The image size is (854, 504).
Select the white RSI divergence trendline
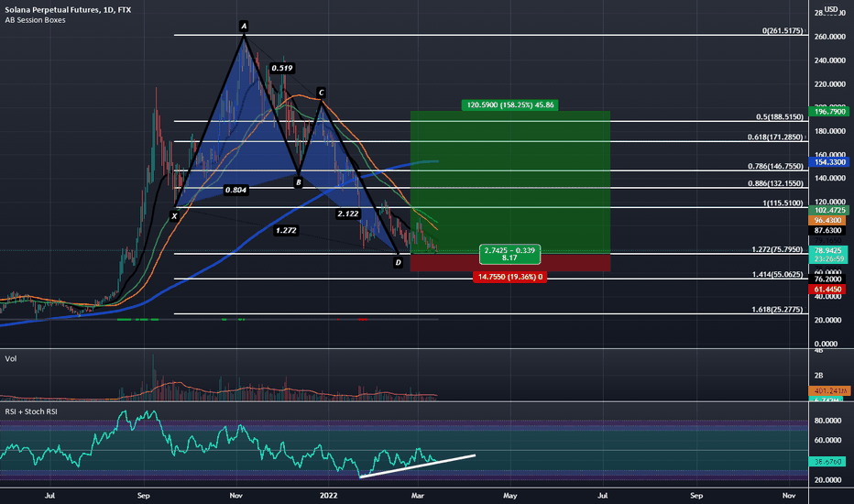click(x=418, y=466)
